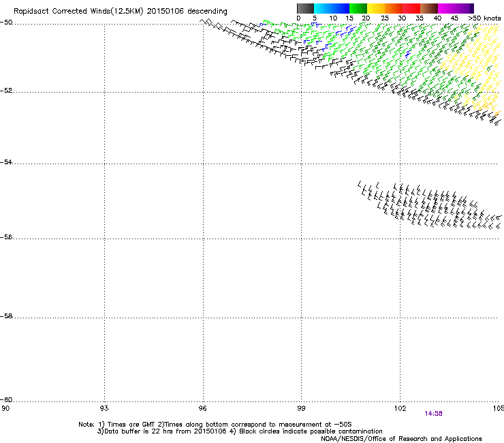
Task: Select the orange 25-30 knots color band
Action: coord(394,8)
